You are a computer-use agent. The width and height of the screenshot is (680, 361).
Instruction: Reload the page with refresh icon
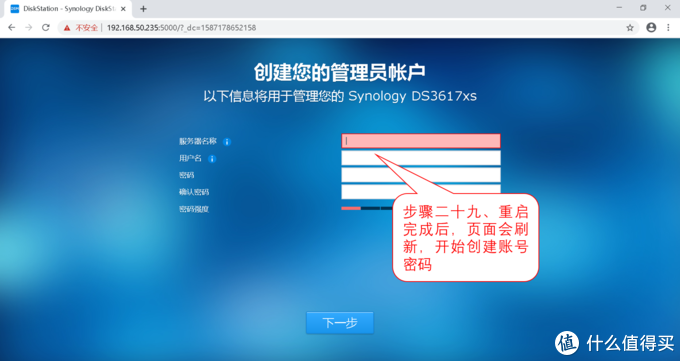pyautogui.click(x=46, y=27)
